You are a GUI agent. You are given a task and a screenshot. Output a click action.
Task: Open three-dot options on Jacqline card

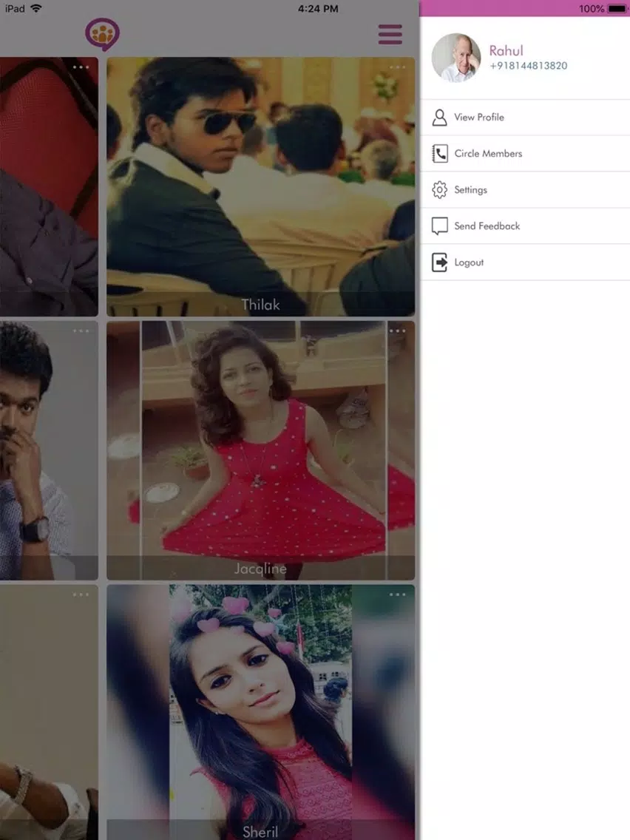(397, 331)
